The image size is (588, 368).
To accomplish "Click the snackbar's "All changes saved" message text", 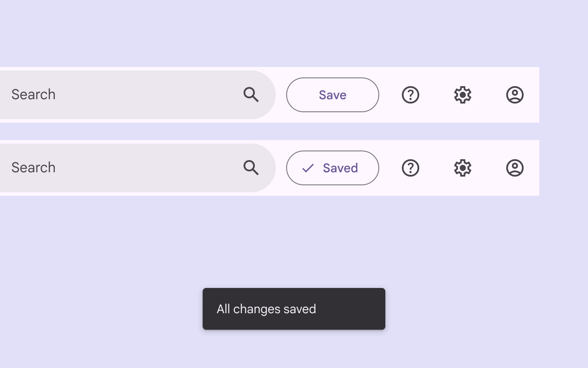I will pos(266,309).
